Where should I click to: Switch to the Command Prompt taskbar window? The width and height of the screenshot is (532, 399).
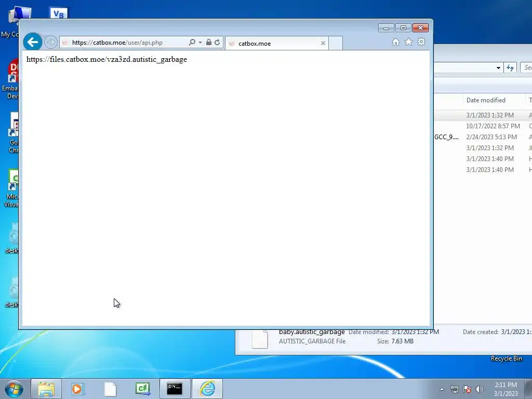[x=175, y=389]
